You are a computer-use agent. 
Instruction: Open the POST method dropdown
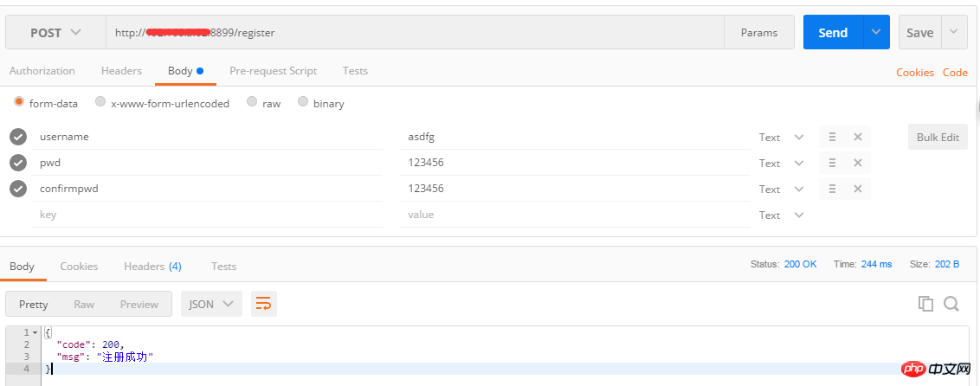coord(55,33)
